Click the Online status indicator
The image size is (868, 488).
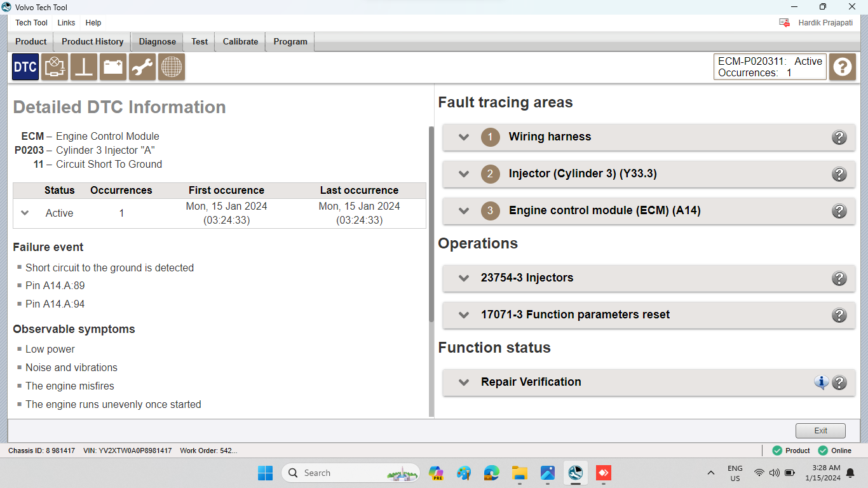pyautogui.click(x=835, y=451)
